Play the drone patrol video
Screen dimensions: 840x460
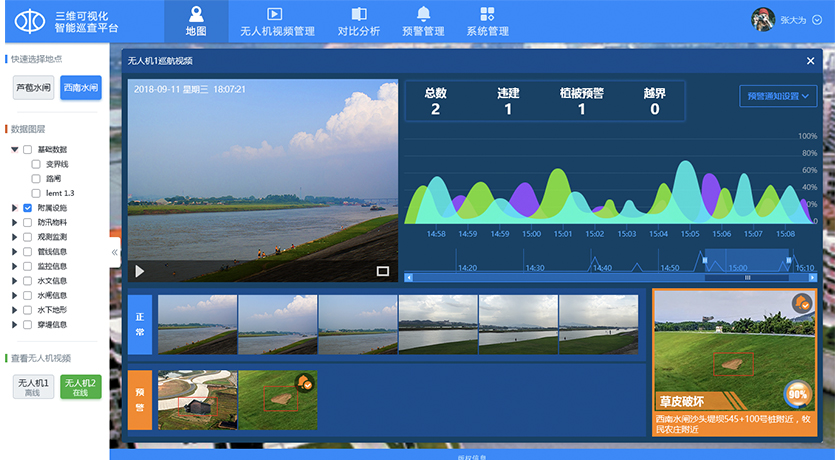pos(140,270)
